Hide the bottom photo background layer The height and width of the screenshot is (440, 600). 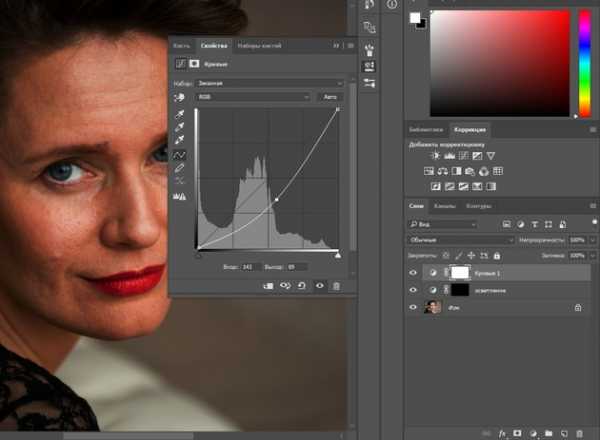click(414, 308)
